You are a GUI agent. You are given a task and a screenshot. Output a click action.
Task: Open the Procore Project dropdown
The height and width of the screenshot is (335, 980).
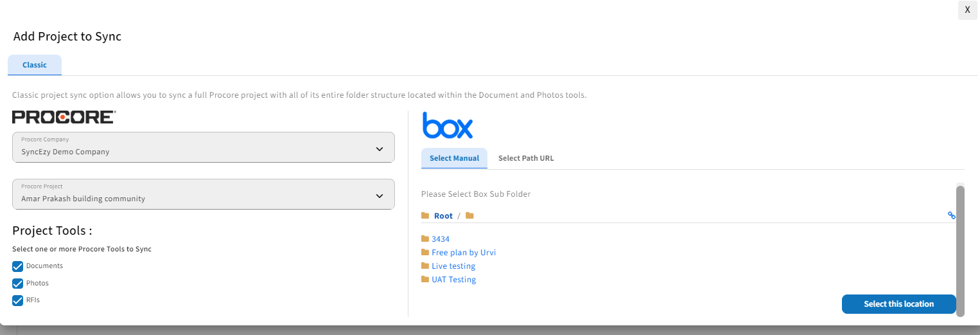coord(204,194)
